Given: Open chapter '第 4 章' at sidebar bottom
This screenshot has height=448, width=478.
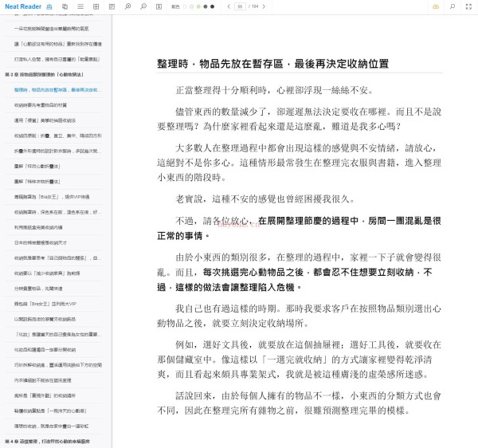Looking at the screenshot, I should point(47,442).
